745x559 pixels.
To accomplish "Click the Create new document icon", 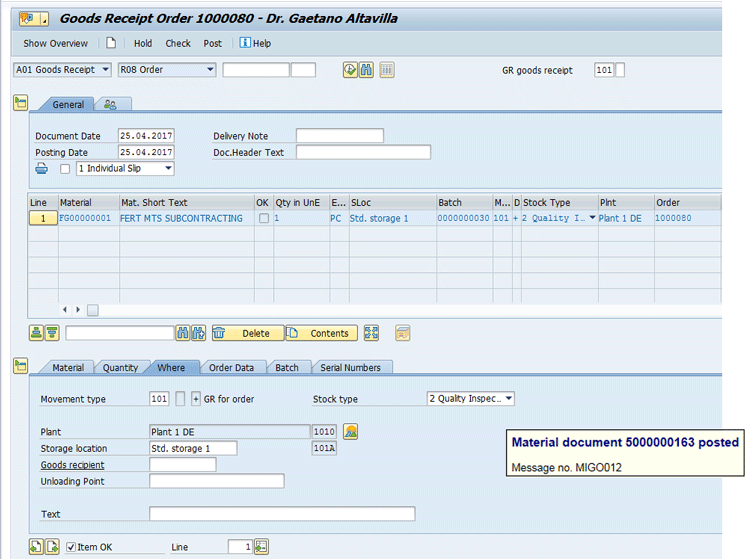I will [x=112, y=43].
